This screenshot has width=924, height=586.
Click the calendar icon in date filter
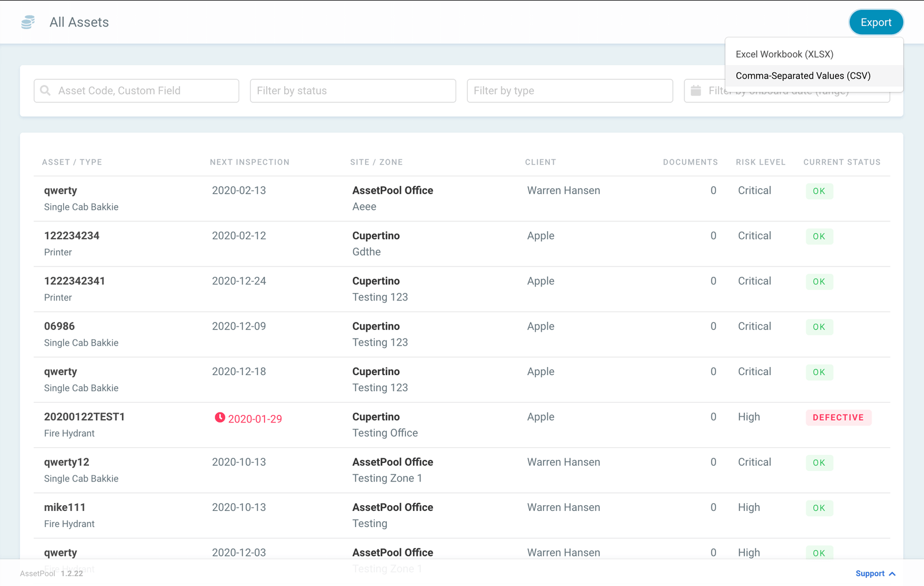(x=696, y=91)
